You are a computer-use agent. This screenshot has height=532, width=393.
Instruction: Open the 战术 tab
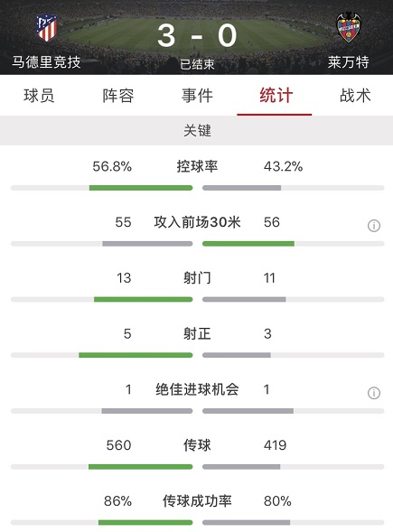[x=355, y=96]
